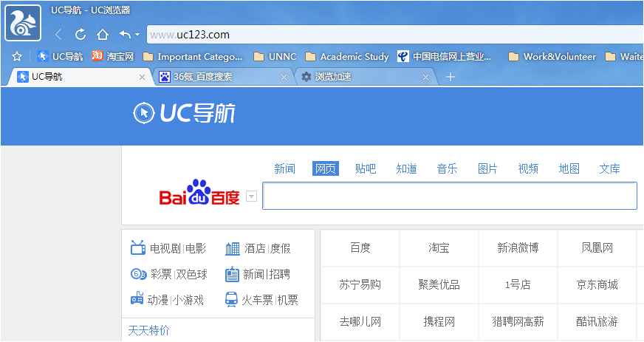Open the 淘宝网 bookmark
This screenshot has width=644, height=342.
pyautogui.click(x=113, y=56)
